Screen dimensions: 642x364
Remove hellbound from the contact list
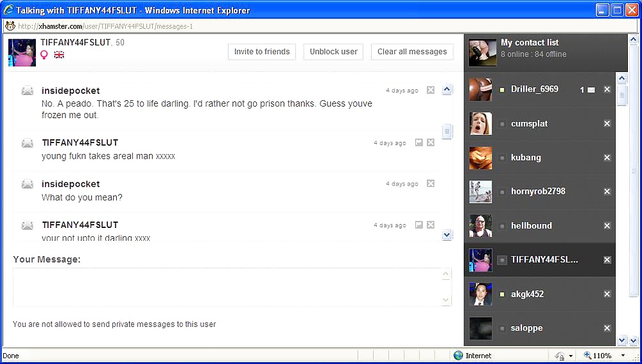coord(607,226)
